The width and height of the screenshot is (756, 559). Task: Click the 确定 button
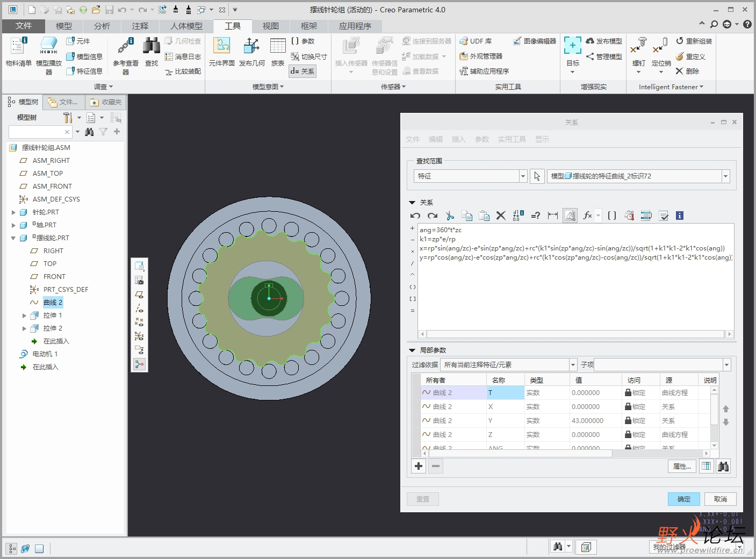tap(684, 499)
